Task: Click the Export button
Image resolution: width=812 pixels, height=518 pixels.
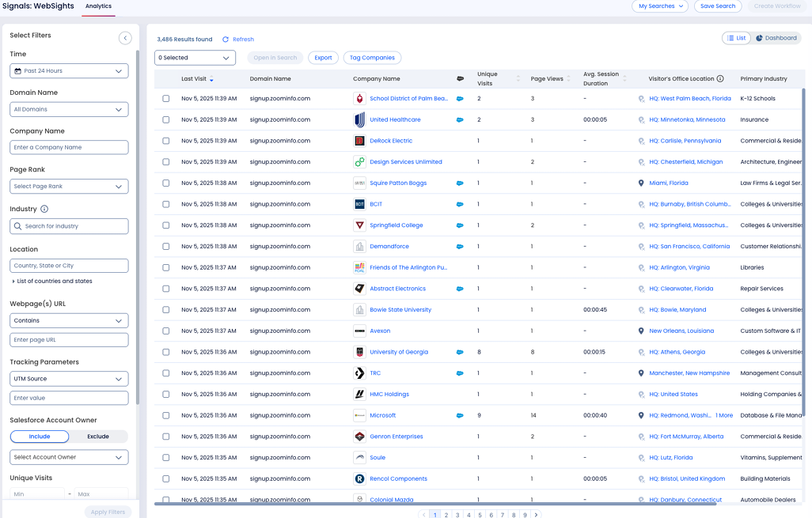Action: 323,58
